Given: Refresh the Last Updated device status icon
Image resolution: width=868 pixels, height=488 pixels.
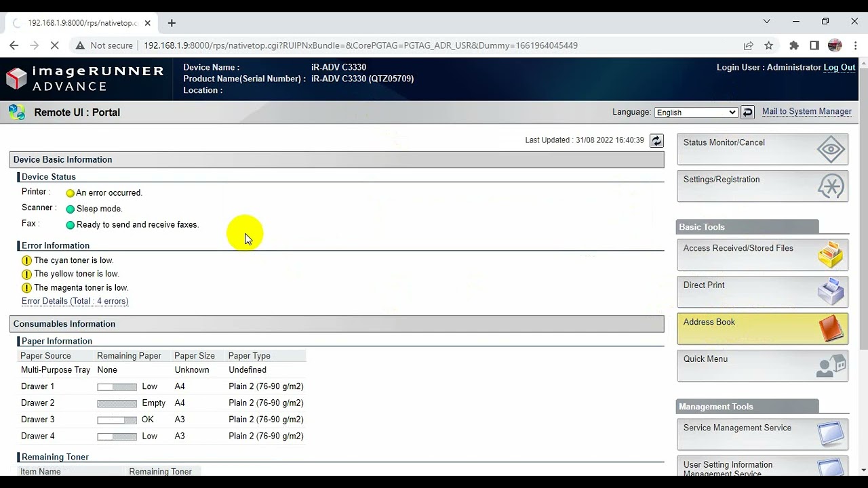Looking at the screenshot, I should [x=656, y=140].
